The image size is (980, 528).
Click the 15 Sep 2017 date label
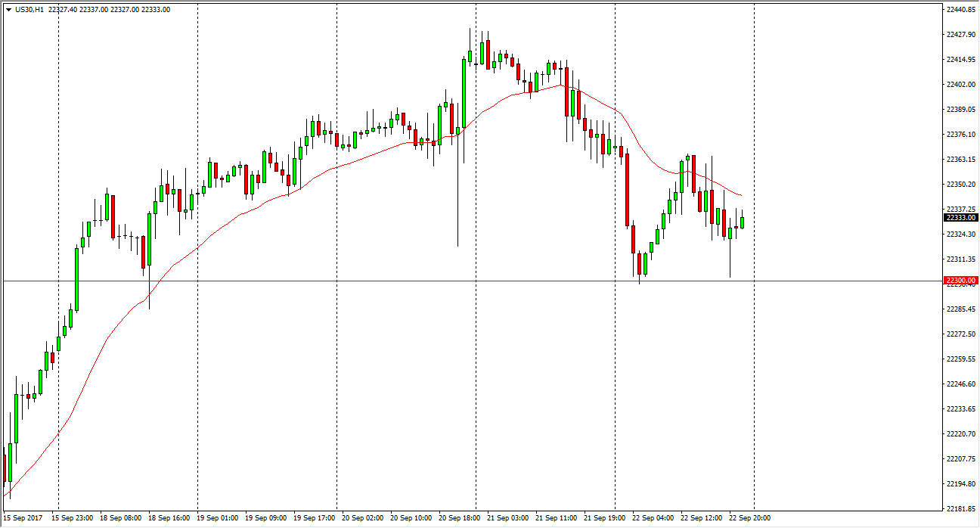click(23, 518)
